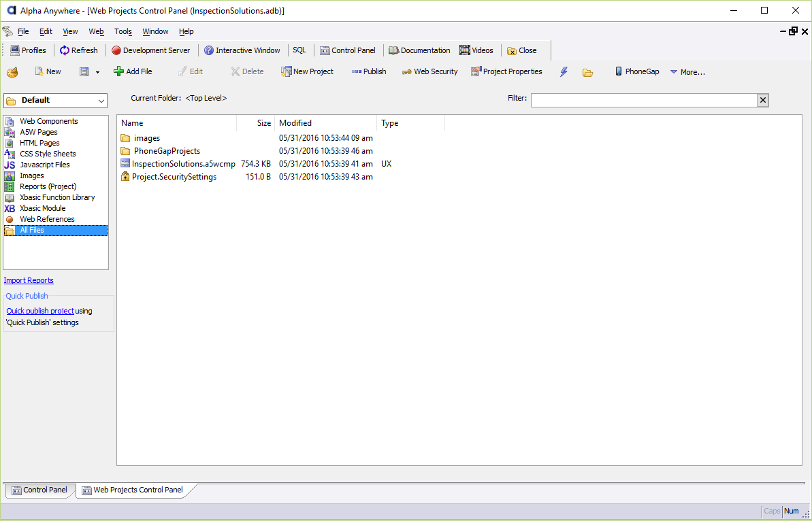Start the Development Server

pyautogui.click(x=150, y=50)
